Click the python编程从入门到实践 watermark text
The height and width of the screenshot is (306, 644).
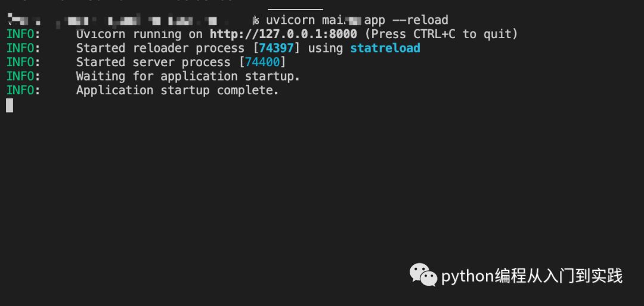pyautogui.click(x=531, y=276)
